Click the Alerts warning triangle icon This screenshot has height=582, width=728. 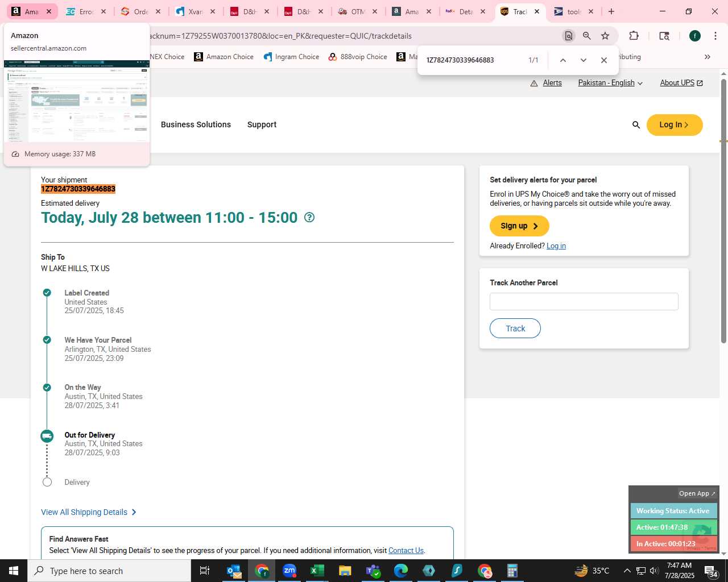534,83
